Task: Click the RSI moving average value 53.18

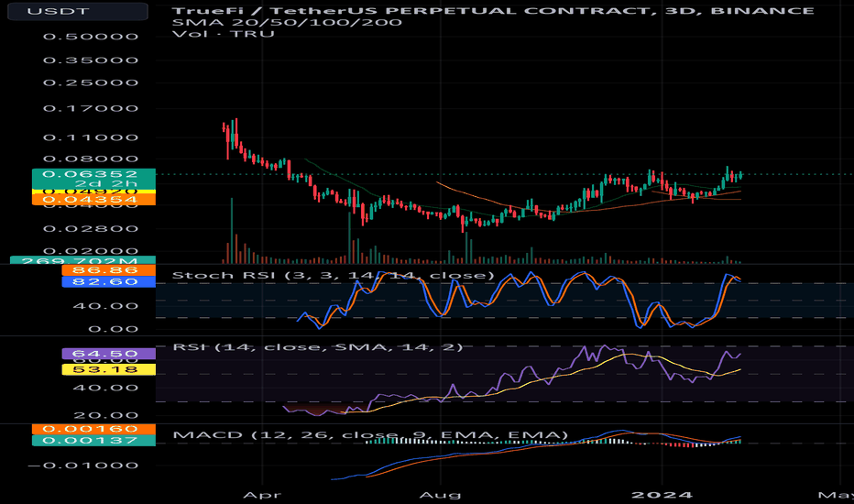Action: point(108,369)
